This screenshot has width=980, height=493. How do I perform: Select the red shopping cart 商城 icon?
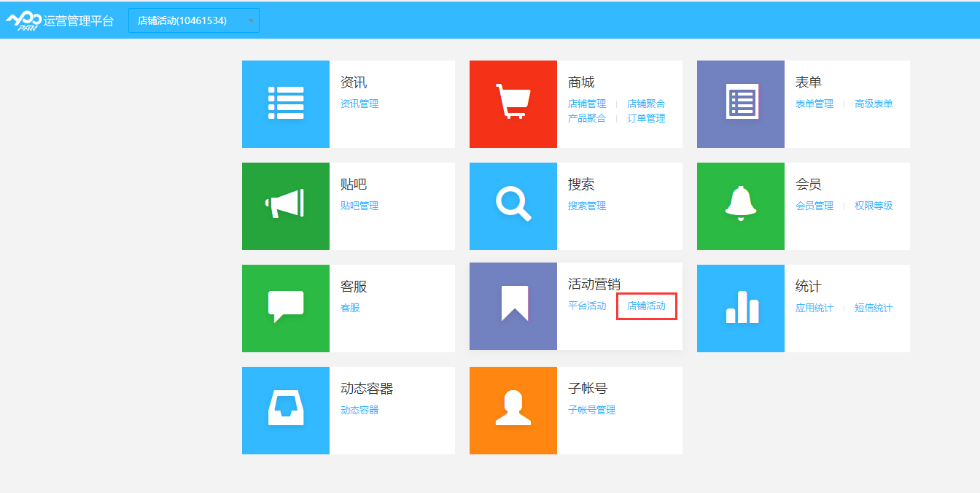pyautogui.click(x=513, y=104)
